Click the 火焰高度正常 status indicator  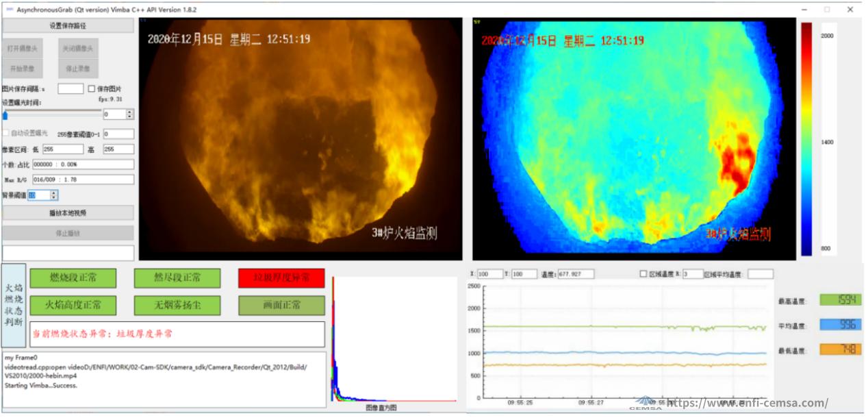coord(73,305)
